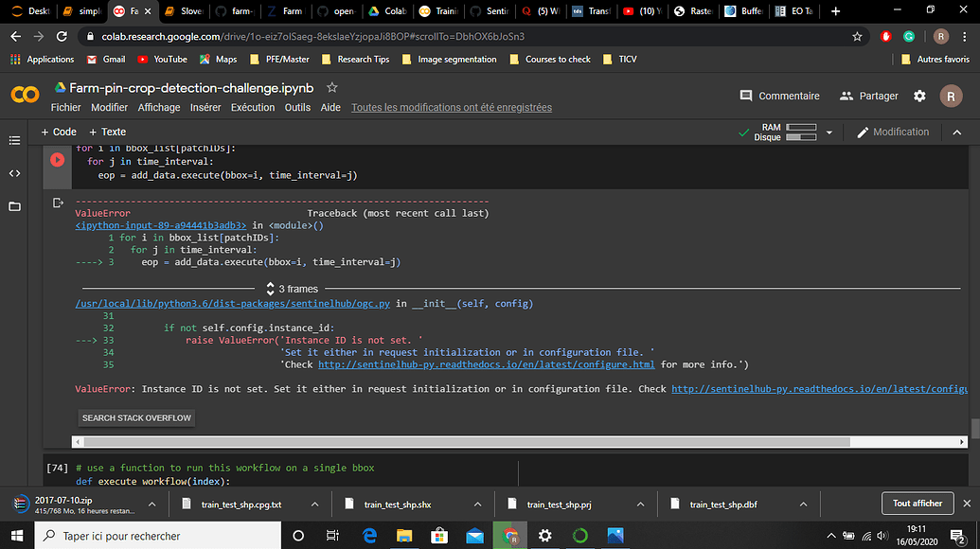The image size is (980, 549).
Task: Launch Chrome from the taskbar
Action: click(x=510, y=536)
